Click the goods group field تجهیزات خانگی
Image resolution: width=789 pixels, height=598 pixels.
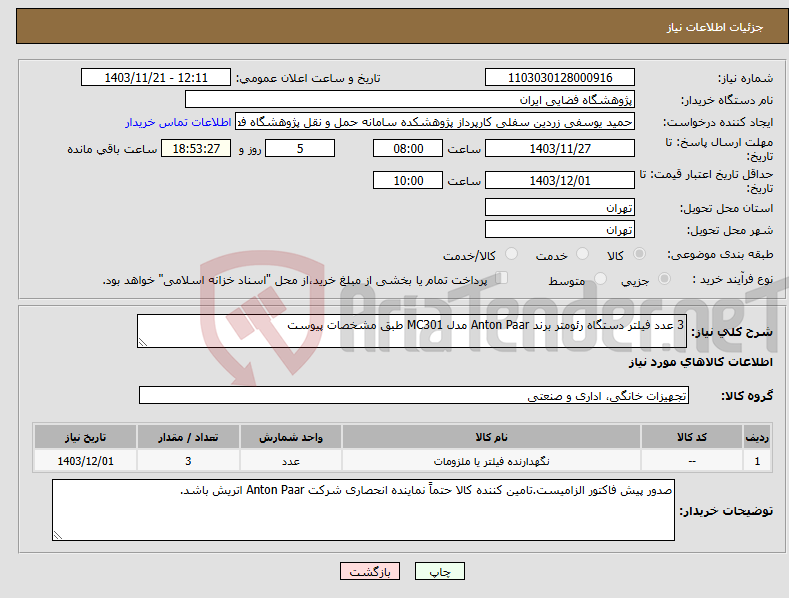414,396
